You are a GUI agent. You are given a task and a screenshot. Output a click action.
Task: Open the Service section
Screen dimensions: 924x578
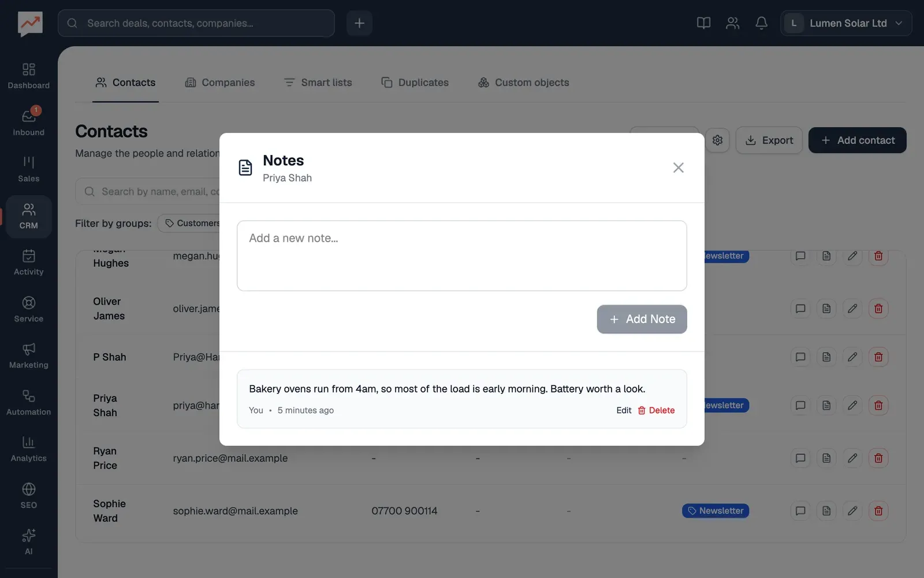click(x=28, y=309)
